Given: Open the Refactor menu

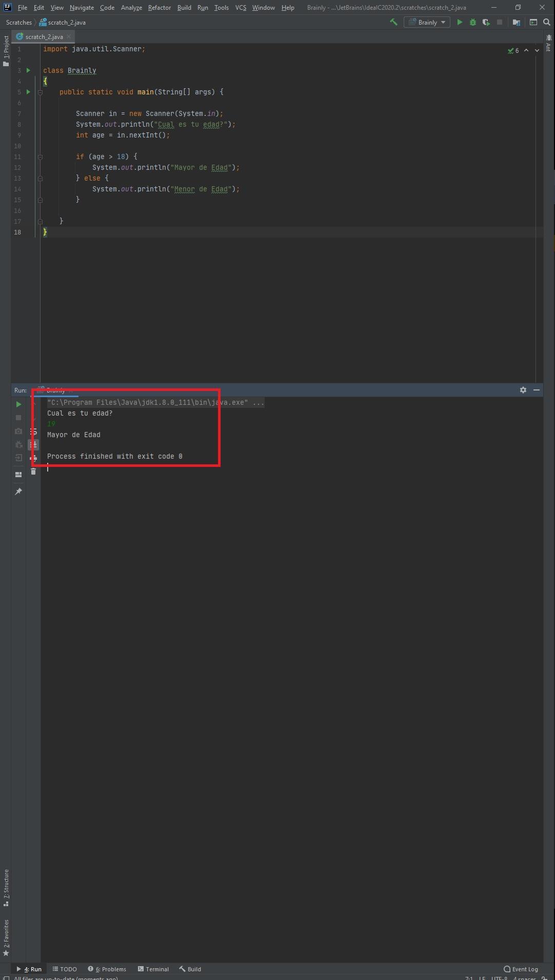Looking at the screenshot, I should pyautogui.click(x=159, y=8).
